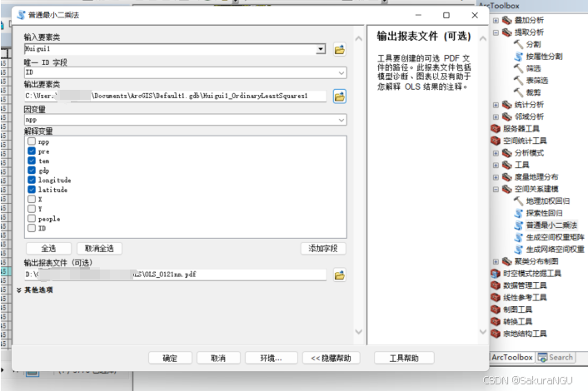Open 度量地理分布 toolset icon
The image size is (588, 391).
click(507, 177)
